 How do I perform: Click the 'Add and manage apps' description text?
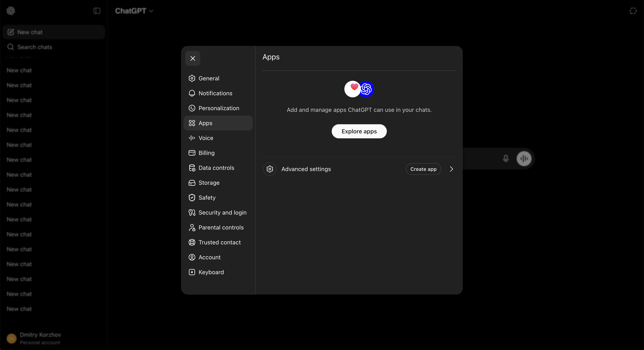[359, 110]
